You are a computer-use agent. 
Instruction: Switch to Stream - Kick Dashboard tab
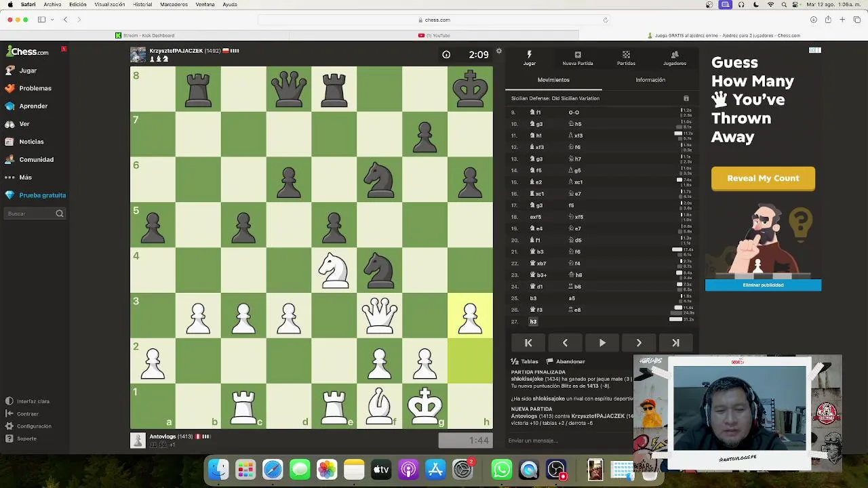coord(144,35)
